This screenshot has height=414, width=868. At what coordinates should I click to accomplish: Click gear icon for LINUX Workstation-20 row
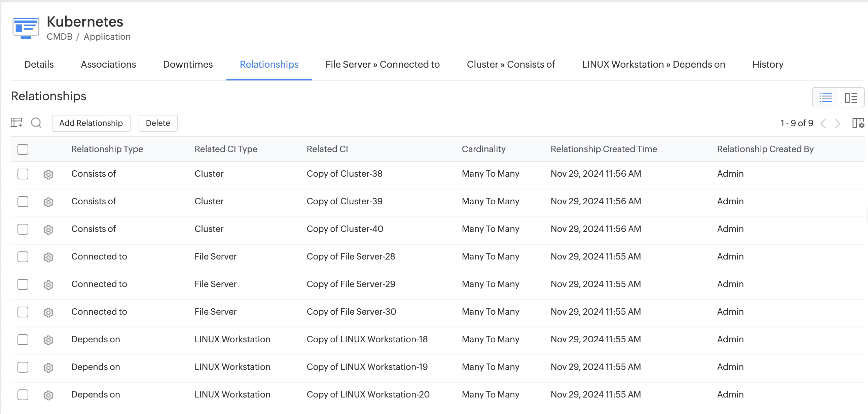click(48, 395)
